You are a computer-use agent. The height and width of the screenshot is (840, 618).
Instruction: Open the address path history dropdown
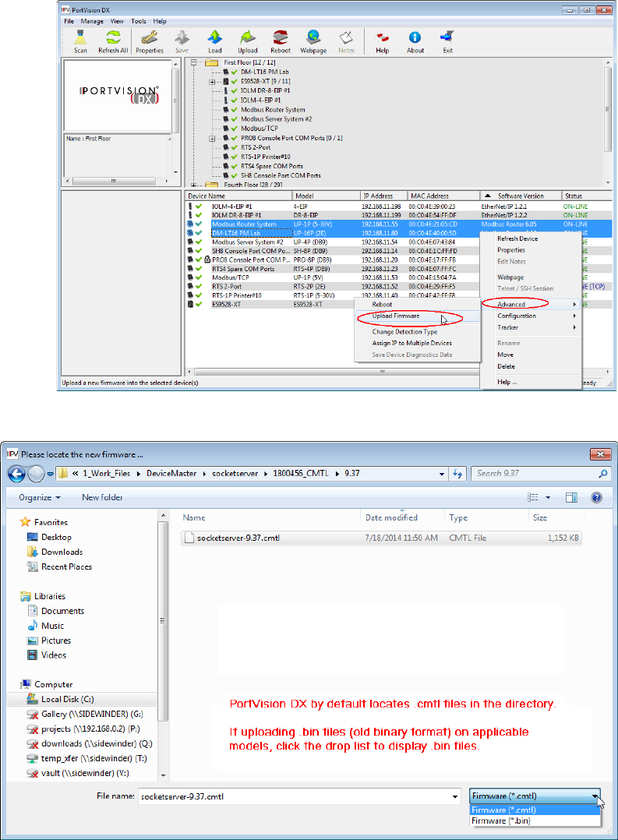coord(442,474)
